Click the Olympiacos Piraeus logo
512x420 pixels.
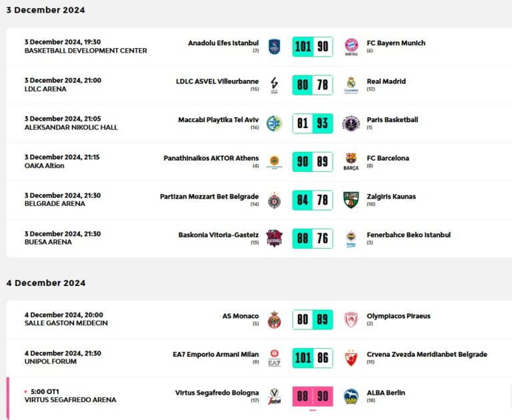(x=351, y=320)
